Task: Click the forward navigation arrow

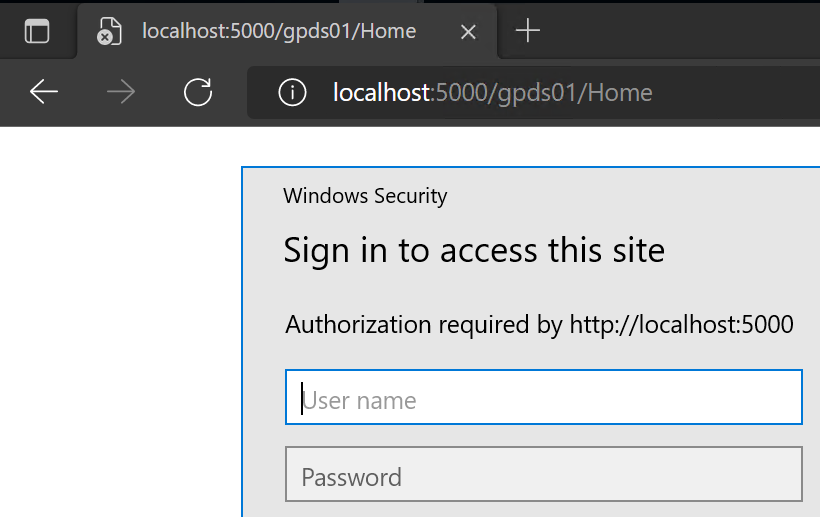Action: [x=121, y=92]
